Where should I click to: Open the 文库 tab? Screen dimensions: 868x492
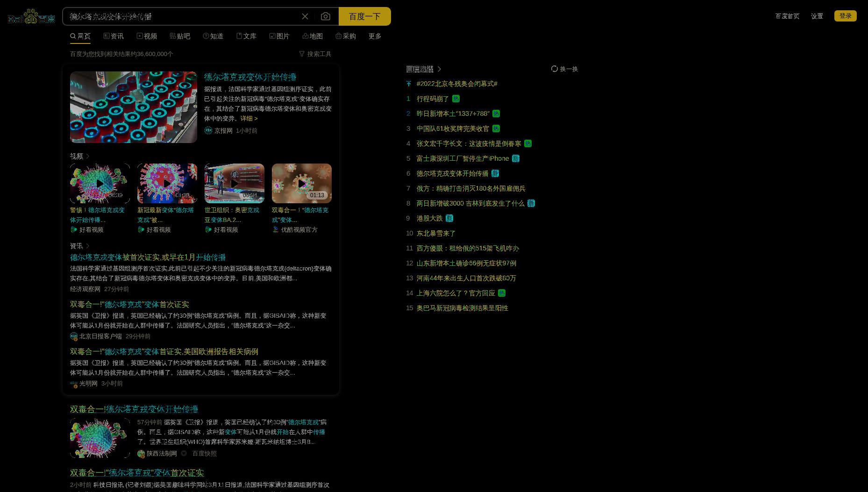(246, 36)
